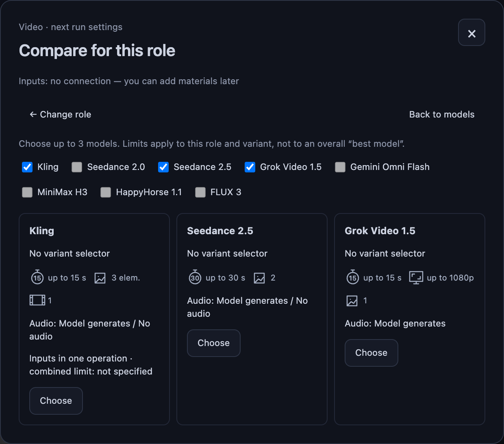Enable the FLUX 3 checkbox

coord(200,192)
